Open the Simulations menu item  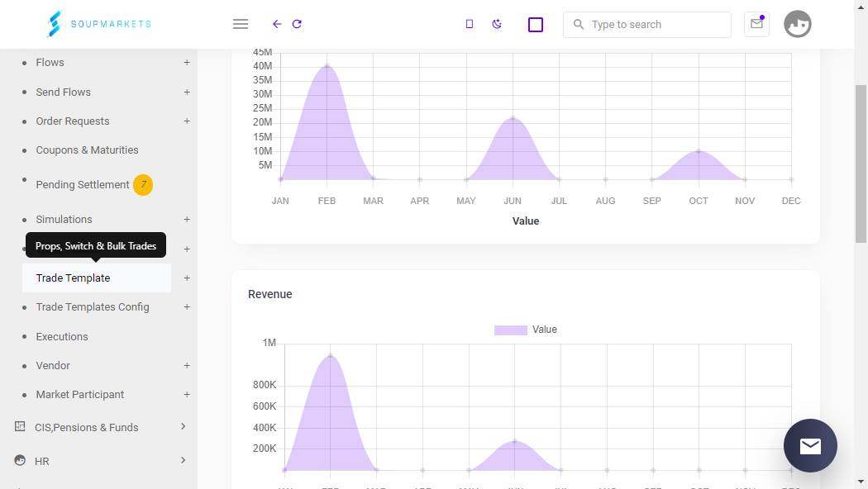[x=64, y=220]
